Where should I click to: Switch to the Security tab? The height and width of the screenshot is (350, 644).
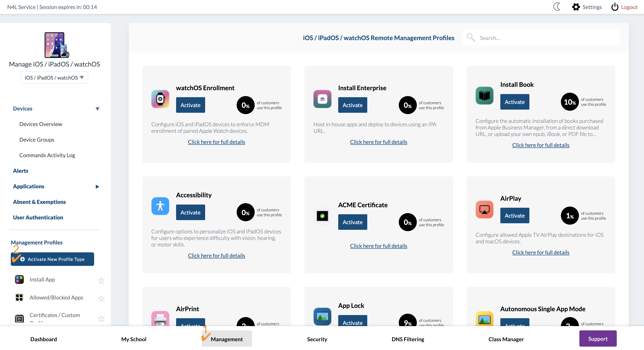coord(317,339)
